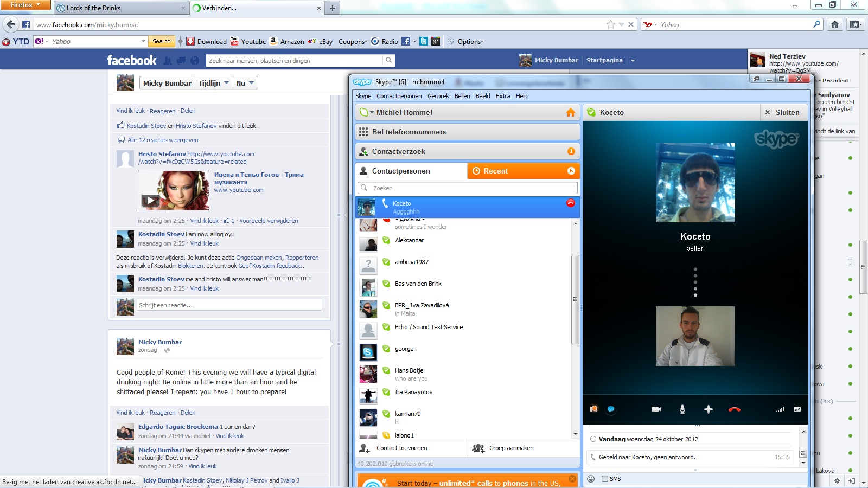Switch Skype call to full screen

click(x=797, y=409)
